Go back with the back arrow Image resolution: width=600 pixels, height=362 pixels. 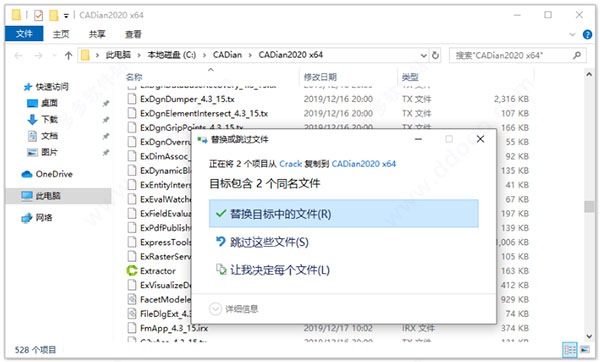click(x=18, y=55)
